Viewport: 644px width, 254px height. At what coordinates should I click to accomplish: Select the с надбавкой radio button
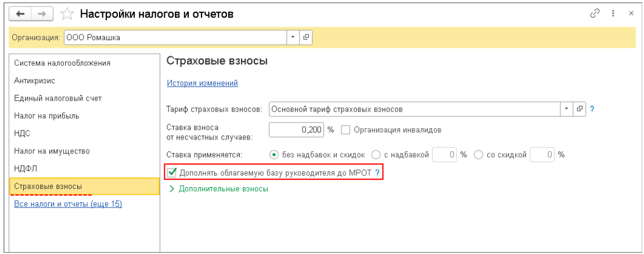pyautogui.click(x=375, y=155)
